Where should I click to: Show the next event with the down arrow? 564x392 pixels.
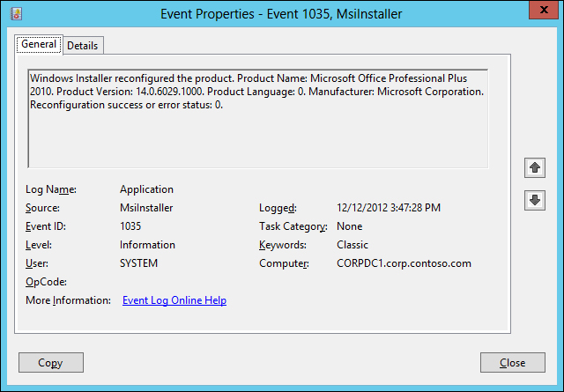(x=535, y=200)
